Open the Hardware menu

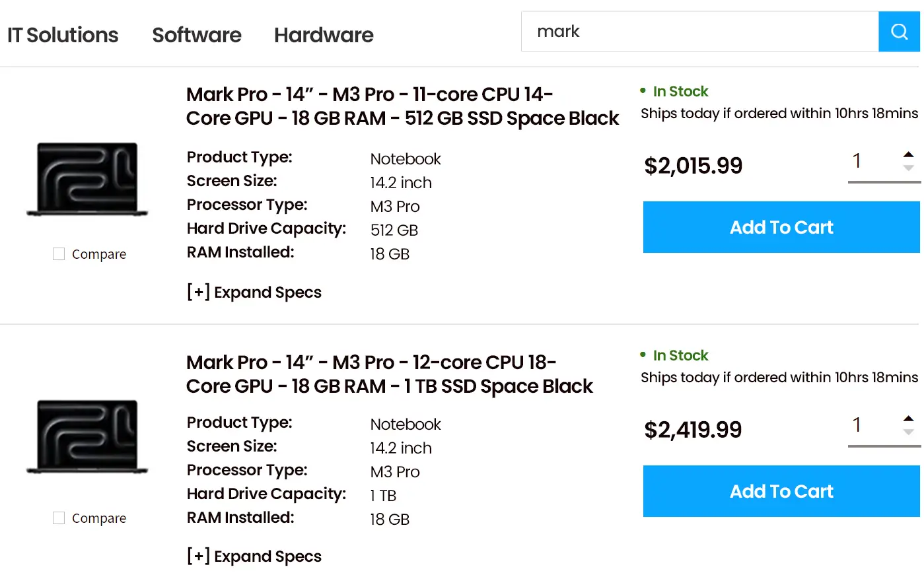324,35
